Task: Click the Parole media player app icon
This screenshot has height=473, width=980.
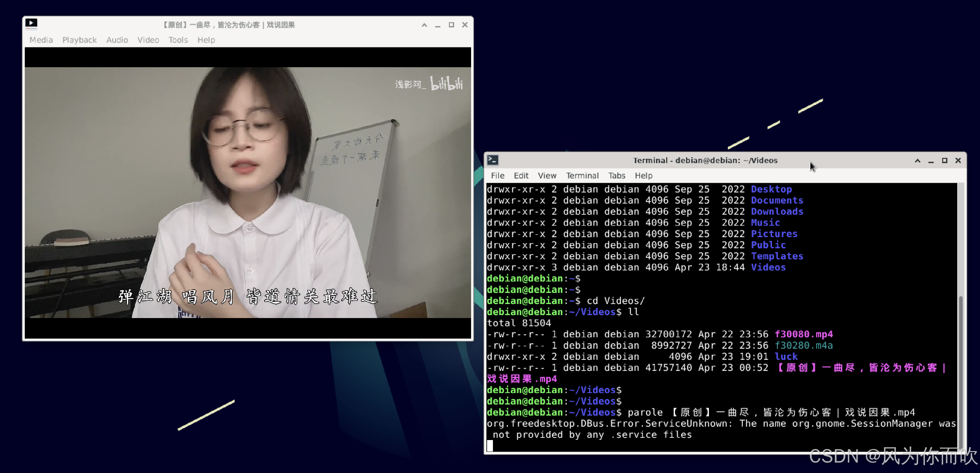Action: (31, 23)
